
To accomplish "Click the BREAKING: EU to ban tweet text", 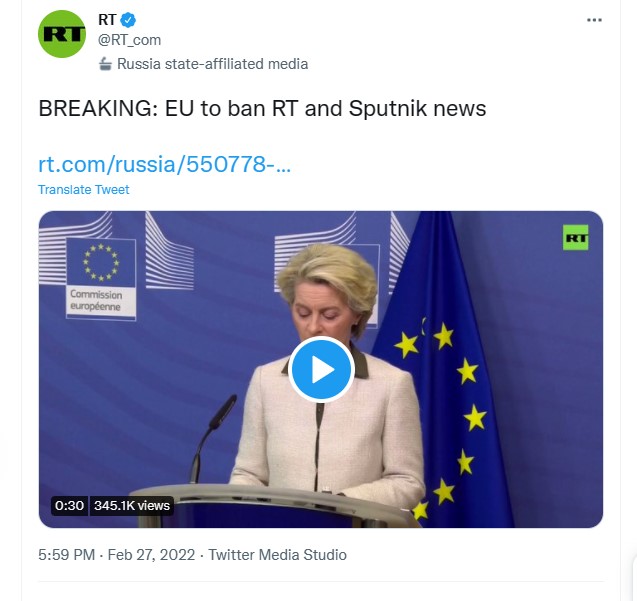I will pyautogui.click(x=262, y=108).
